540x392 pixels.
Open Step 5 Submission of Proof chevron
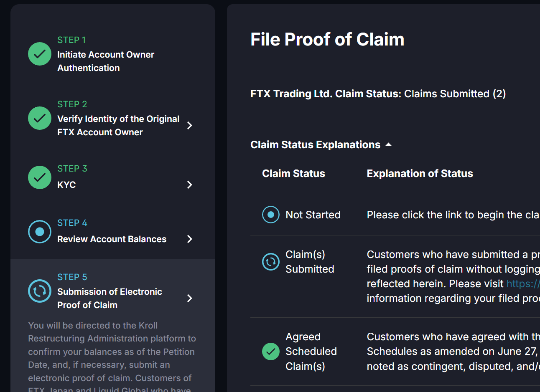(190, 298)
